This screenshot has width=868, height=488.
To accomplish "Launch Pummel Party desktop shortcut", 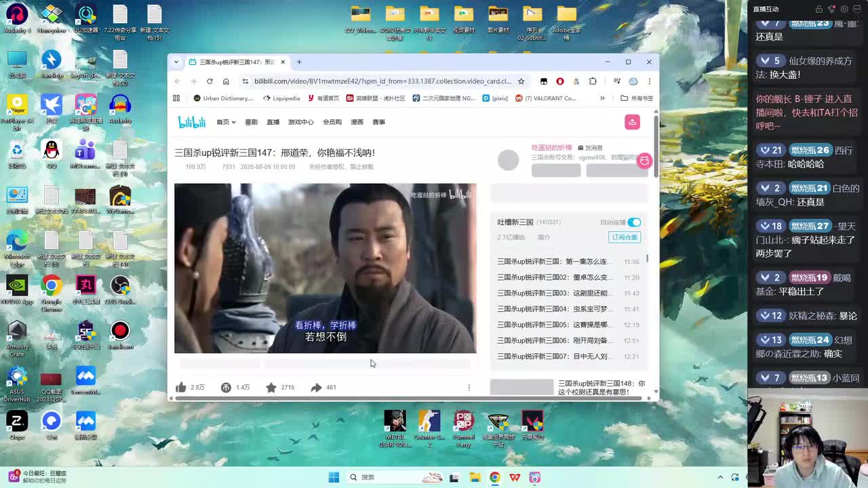I will [464, 428].
